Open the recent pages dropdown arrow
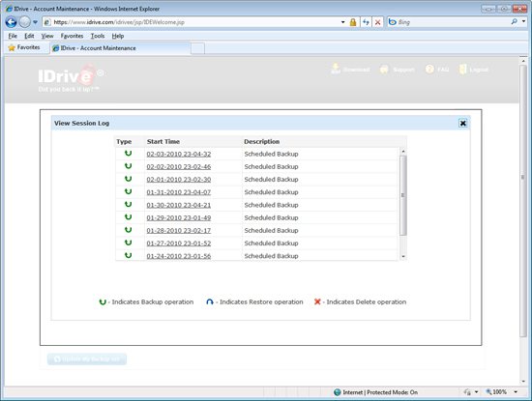Viewport: 532px width, 401px height. click(35, 22)
